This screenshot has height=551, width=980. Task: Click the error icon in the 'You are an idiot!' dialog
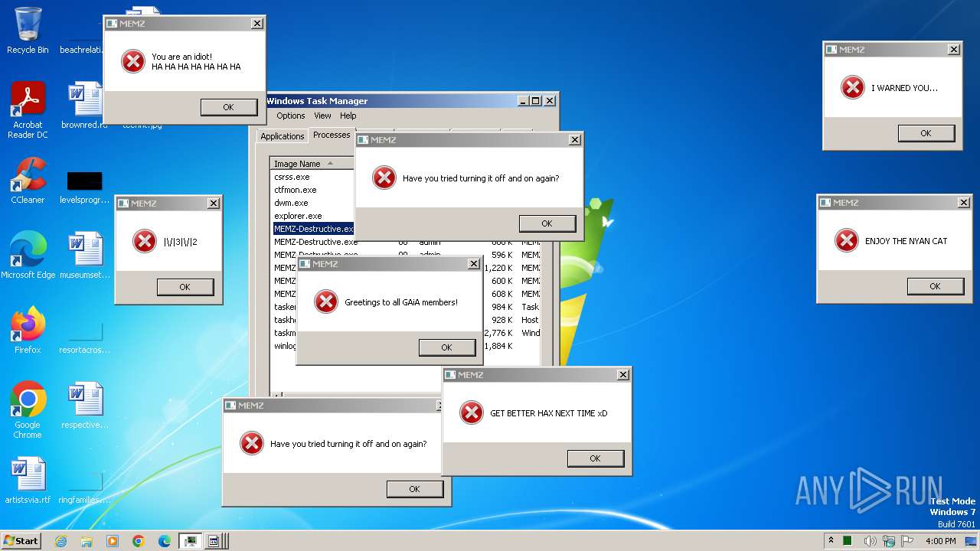[x=132, y=61]
